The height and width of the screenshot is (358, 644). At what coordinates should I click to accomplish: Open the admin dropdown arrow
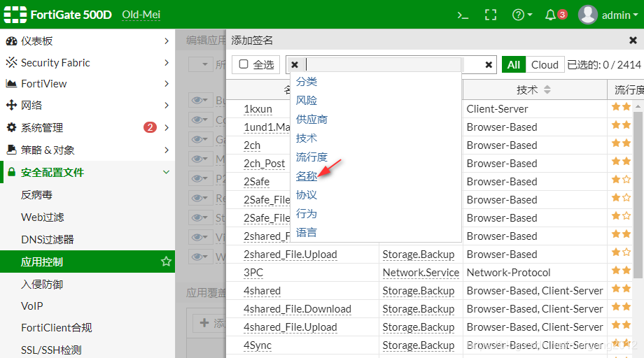tap(636, 15)
